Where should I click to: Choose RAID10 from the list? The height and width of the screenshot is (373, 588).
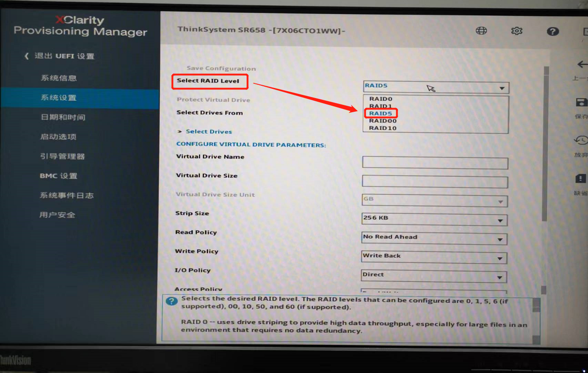point(383,128)
